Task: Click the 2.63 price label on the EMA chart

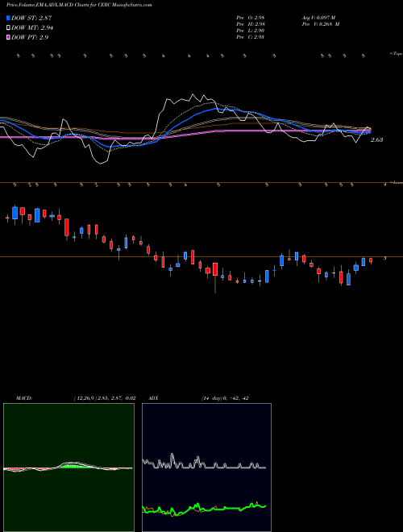Action: click(x=377, y=139)
